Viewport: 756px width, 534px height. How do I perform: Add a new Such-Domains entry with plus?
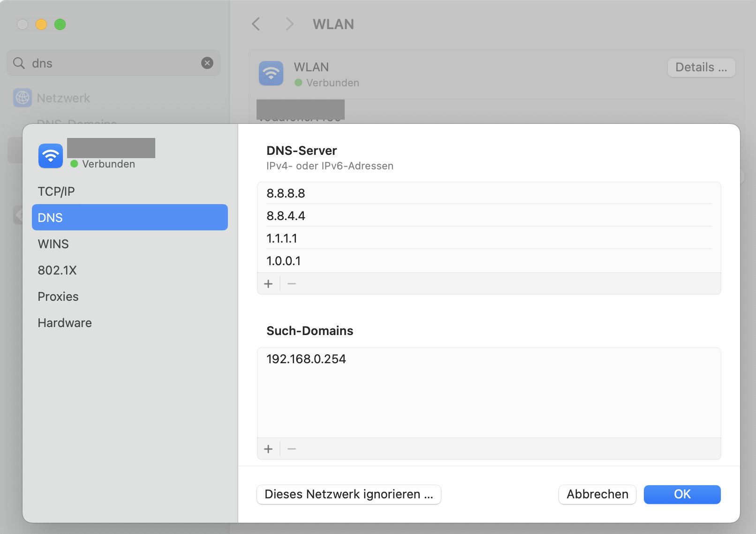268,449
